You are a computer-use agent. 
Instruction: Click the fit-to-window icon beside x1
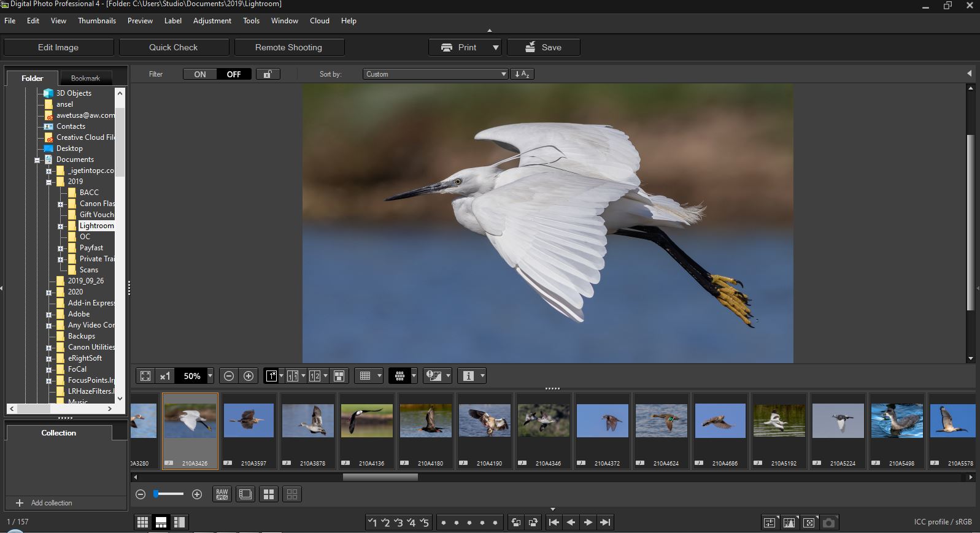coord(145,376)
